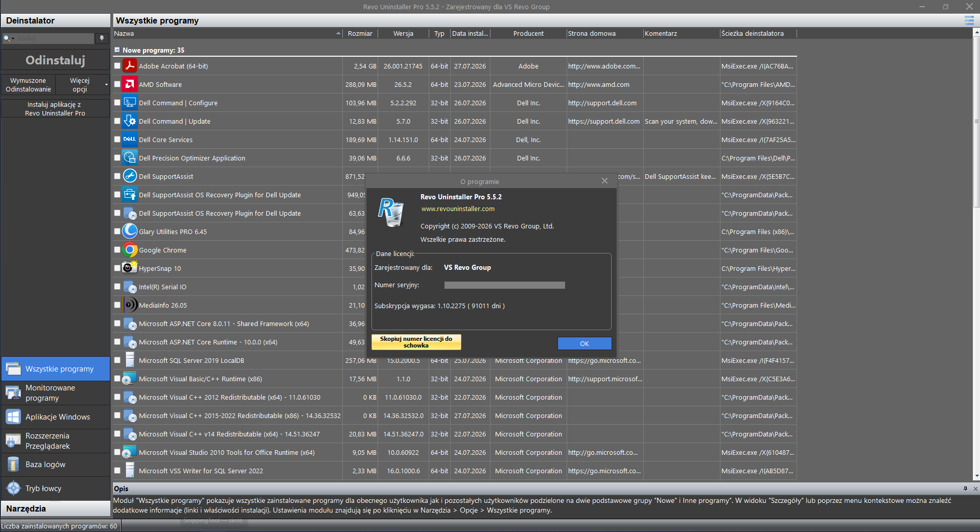Select the Google Chrome checkbox

(x=118, y=250)
